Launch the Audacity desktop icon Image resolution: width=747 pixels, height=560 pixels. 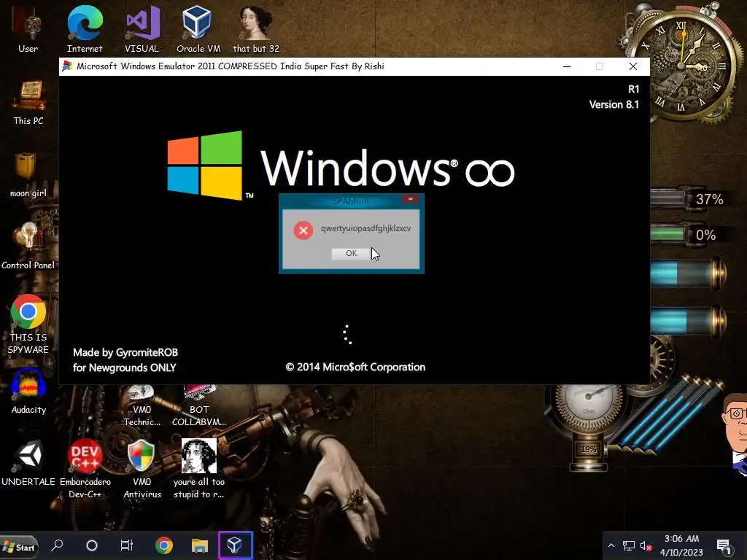point(28,392)
